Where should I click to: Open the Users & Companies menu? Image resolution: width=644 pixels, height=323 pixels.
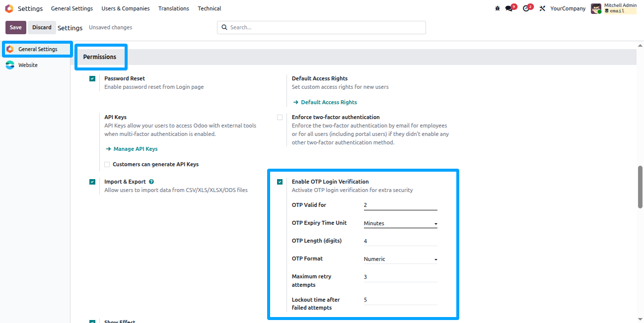coord(126,8)
